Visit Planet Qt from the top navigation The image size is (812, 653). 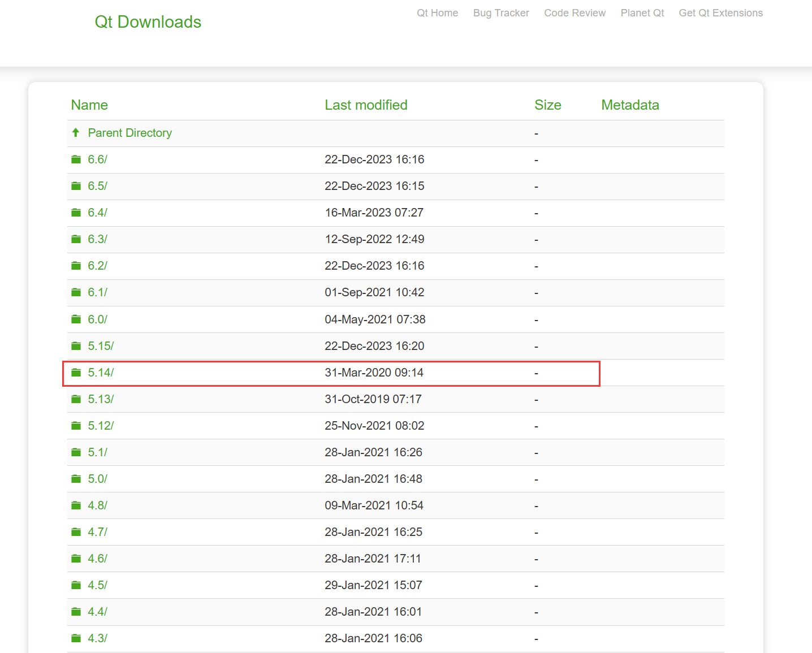tap(642, 13)
